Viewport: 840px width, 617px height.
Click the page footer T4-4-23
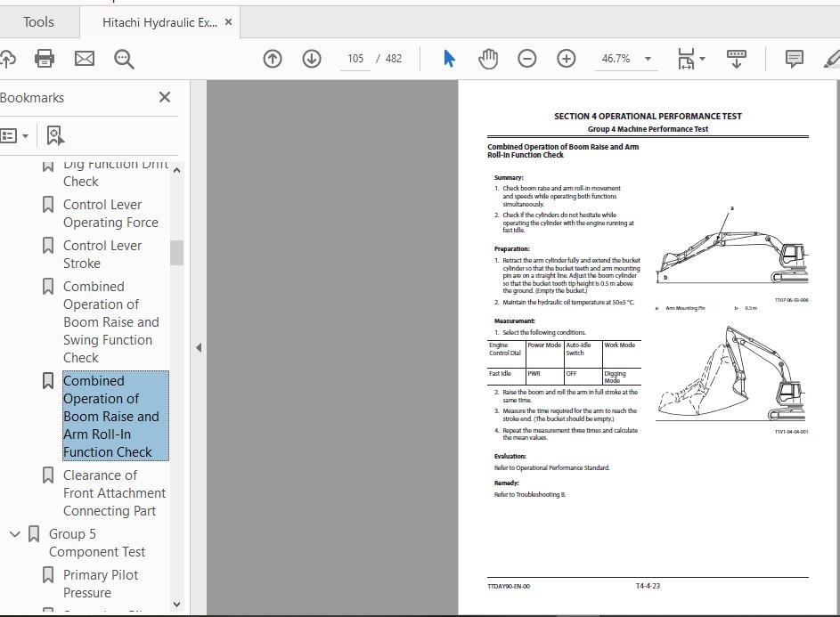tap(648, 586)
